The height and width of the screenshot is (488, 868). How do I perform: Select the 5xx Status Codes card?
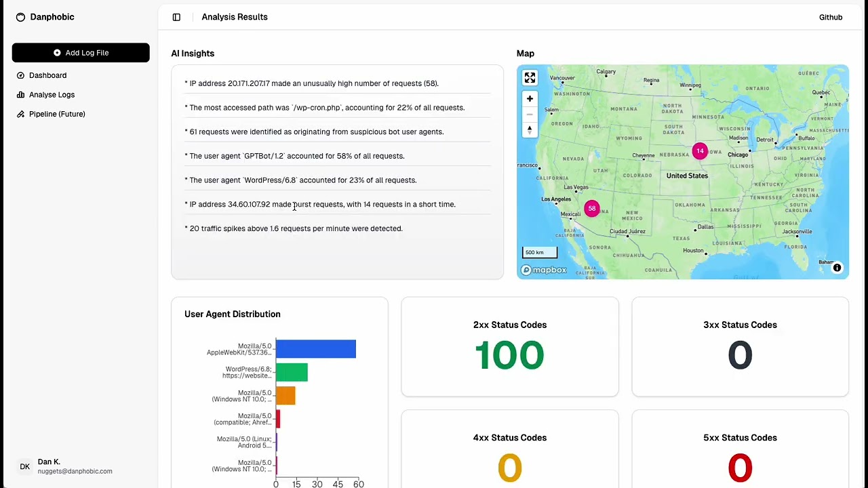point(740,449)
